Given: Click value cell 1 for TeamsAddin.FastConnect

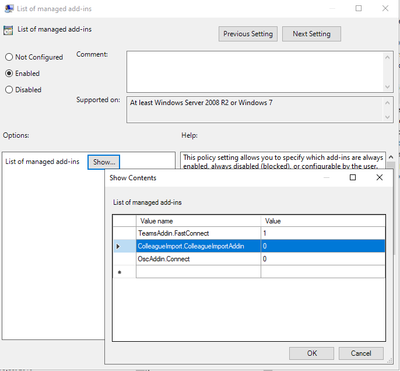Looking at the screenshot, I should [x=323, y=233].
